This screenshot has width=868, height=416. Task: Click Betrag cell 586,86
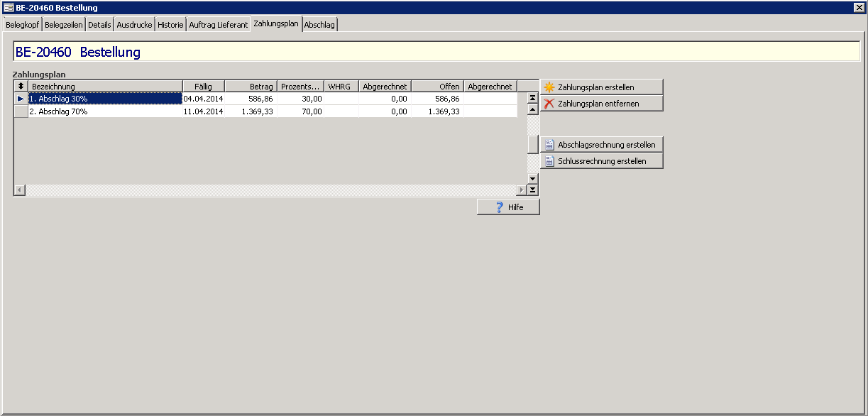pos(251,99)
